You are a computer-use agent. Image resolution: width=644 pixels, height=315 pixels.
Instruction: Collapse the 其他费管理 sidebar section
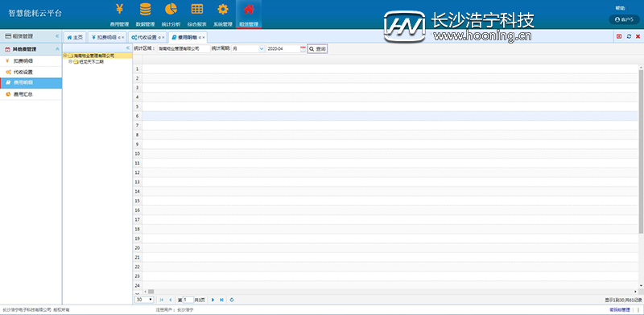[x=57, y=49]
